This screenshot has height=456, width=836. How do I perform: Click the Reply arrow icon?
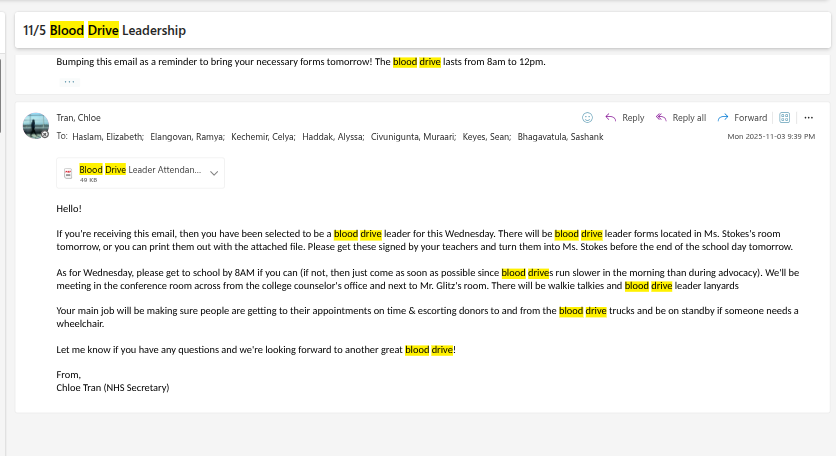pos(610,118)
